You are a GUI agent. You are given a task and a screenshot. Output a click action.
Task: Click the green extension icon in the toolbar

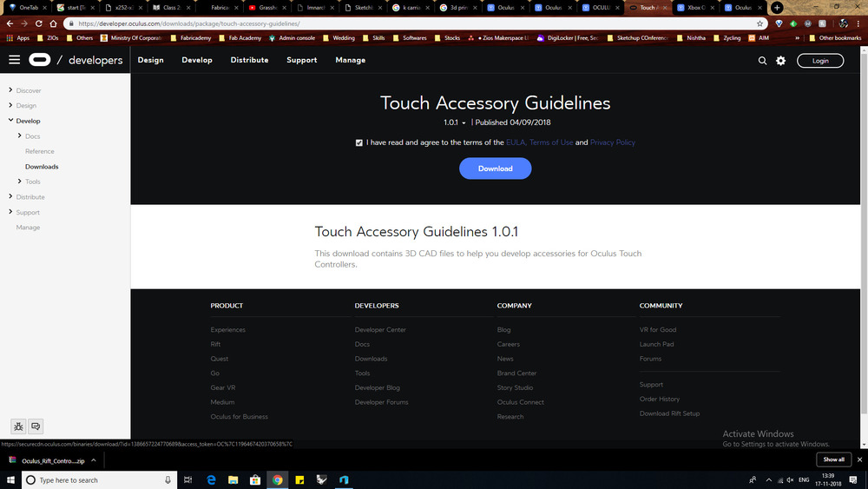click(793, 23)
